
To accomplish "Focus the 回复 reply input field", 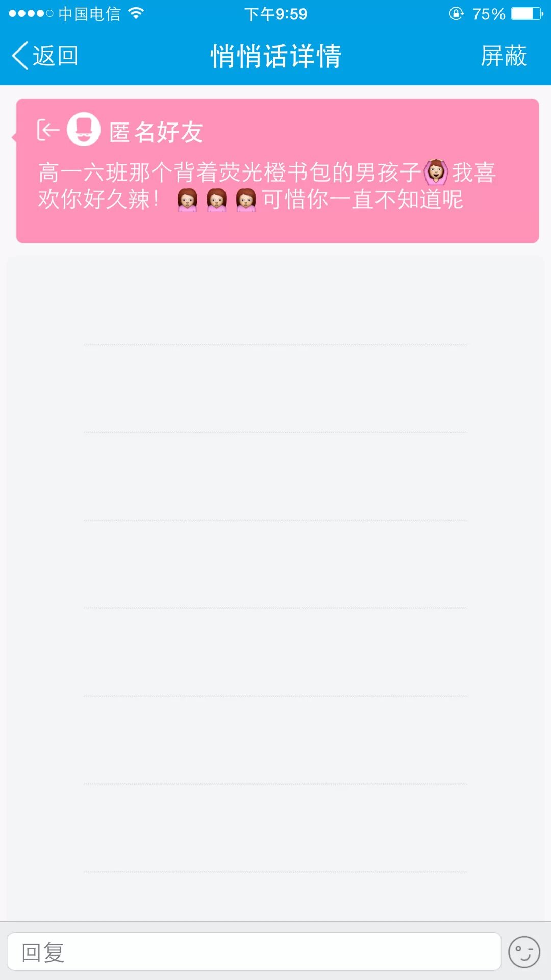I will [x=254, y=952].
